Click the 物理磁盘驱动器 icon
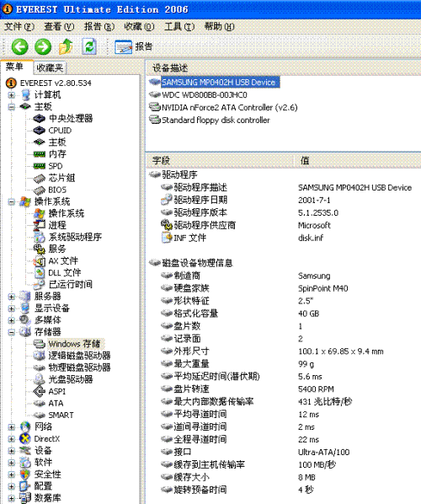The height and width of the screenshot is (504, 421). pos(40,367)
